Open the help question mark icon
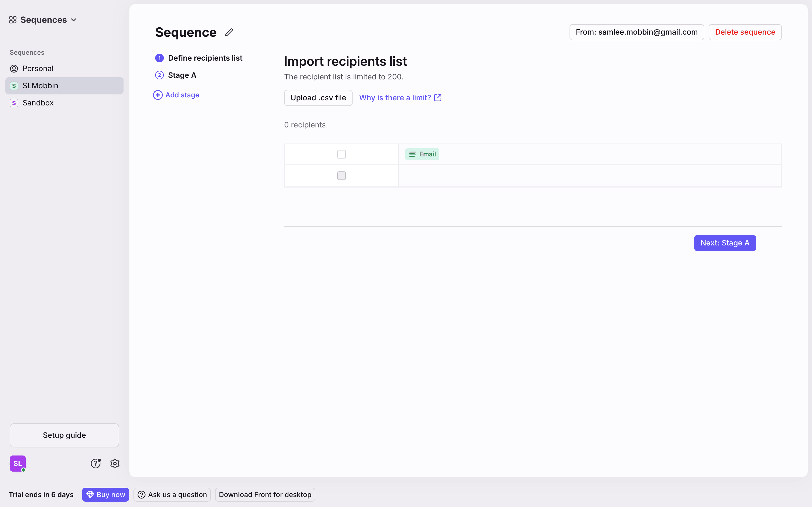 96,464
